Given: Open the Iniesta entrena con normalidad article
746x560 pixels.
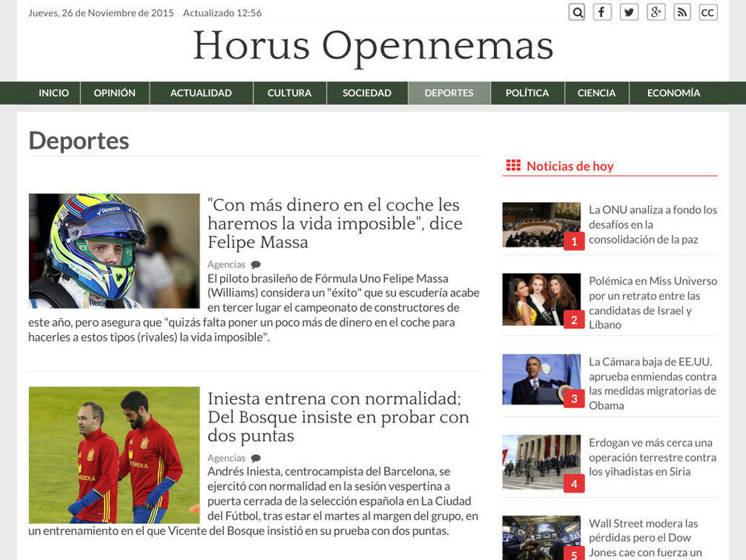Looking at the screenshot, I should click(x=338, y=417).
